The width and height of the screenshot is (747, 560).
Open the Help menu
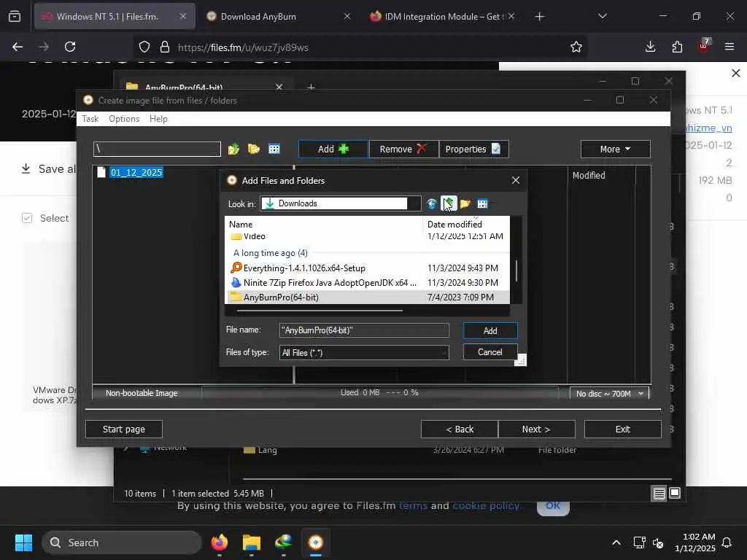click(x=158, y=119)
